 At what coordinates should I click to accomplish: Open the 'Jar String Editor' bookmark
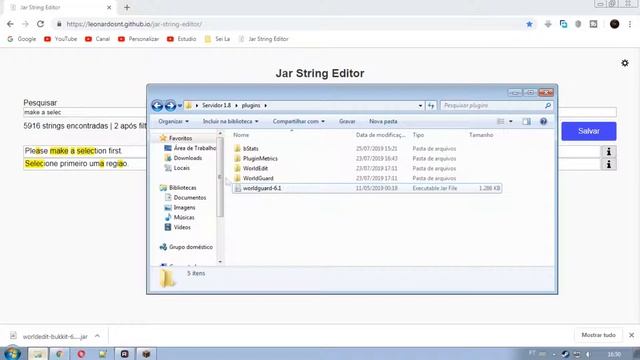264,39
